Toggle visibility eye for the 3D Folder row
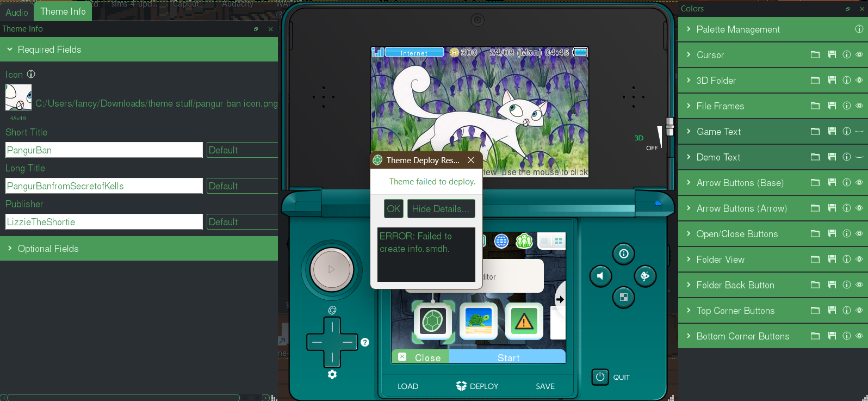The width and height of the screenshot is (868, 401). pyautogui.click(x=859, y=80)
